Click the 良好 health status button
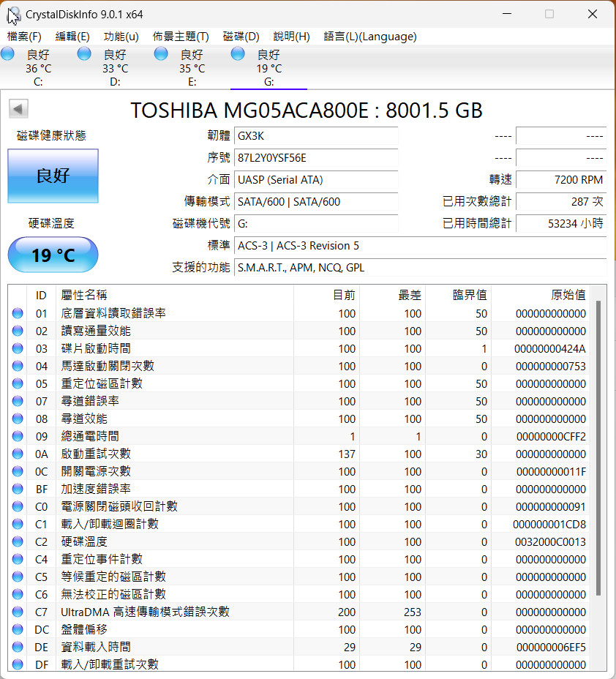 point(53,176)
